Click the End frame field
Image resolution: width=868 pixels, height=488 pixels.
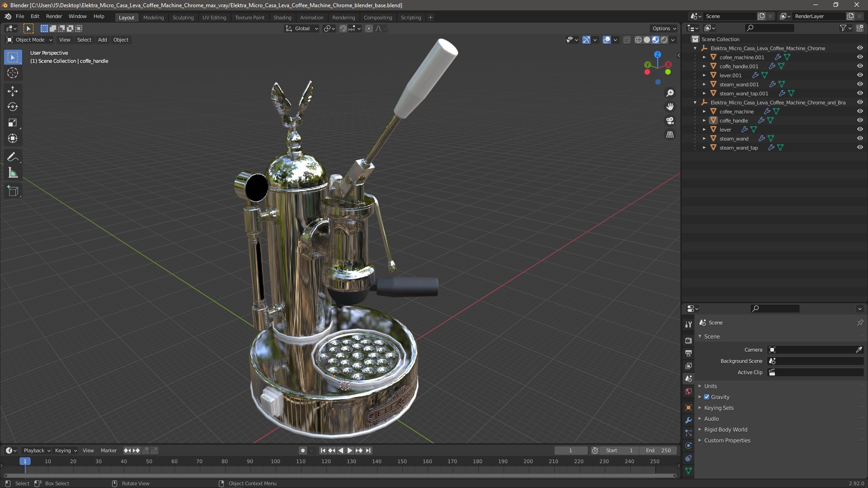(658, 450)
